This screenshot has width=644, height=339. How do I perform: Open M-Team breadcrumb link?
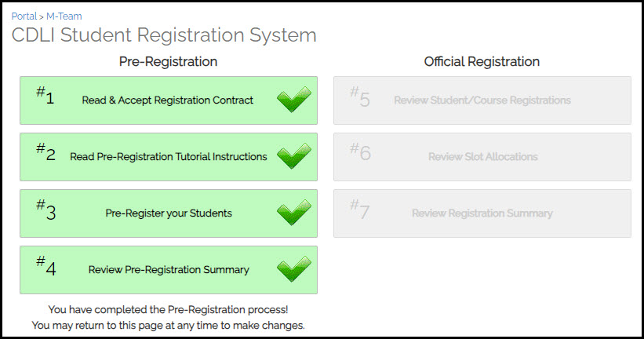[64, 16]
